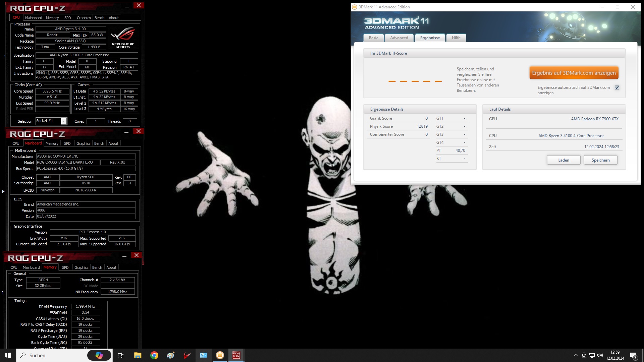Open Mainboard tab in the top CPU-Z window

click(x=34, y=18)
